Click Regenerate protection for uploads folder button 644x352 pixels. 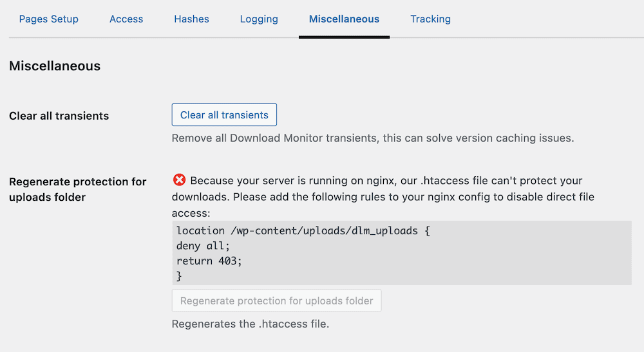point(276,301)
